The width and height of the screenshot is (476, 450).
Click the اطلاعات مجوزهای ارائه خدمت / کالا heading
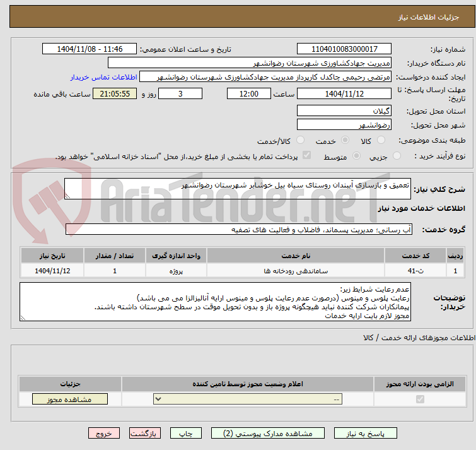419,338
